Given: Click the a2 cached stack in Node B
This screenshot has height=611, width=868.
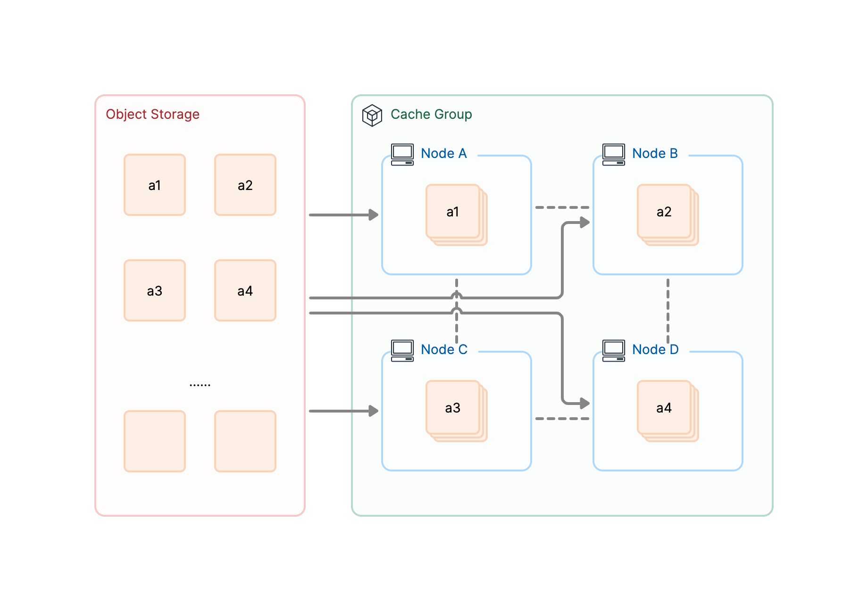Looking at the screenshot, I should (668, 215).
